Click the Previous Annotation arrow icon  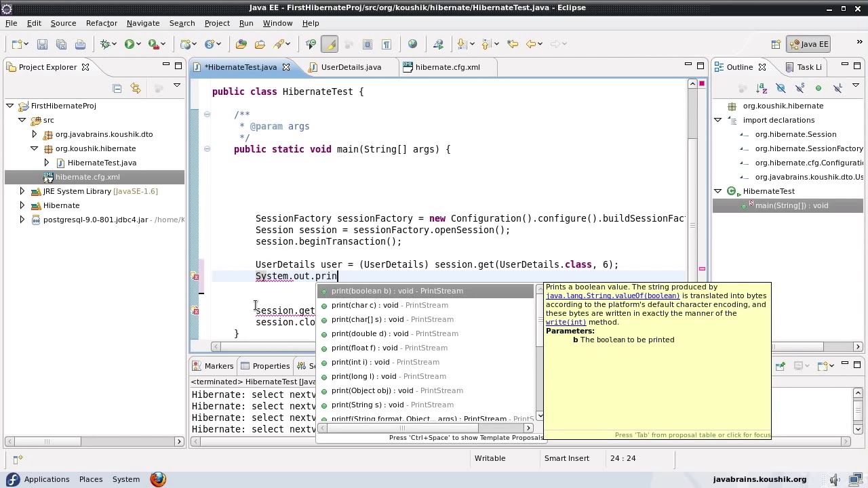point(486,44)
